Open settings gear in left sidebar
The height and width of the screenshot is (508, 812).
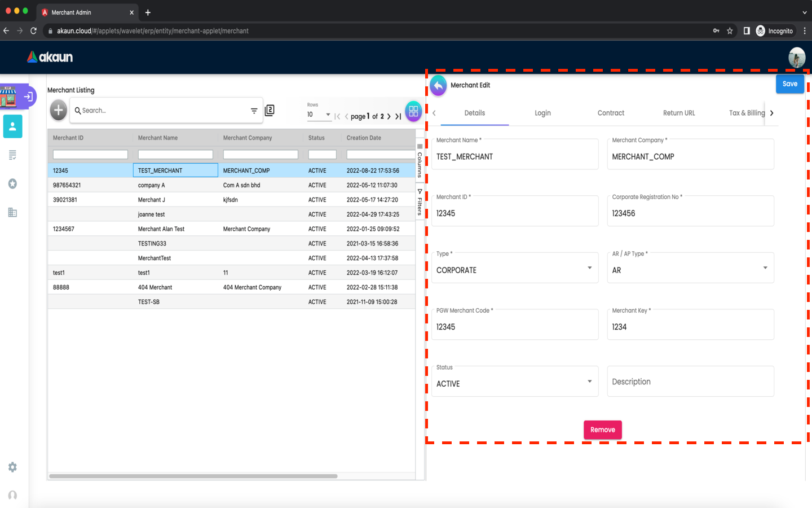(x=12, y=467)
